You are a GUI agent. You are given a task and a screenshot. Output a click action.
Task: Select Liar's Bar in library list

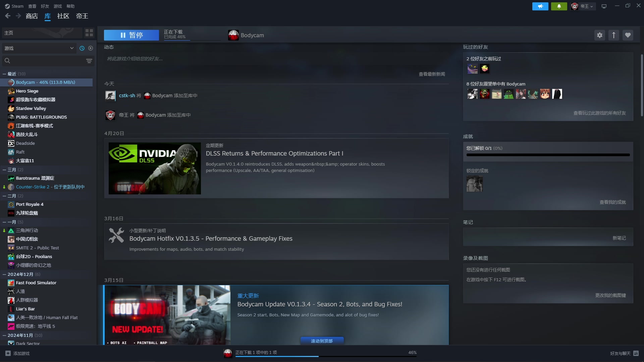tap(47, 309)
